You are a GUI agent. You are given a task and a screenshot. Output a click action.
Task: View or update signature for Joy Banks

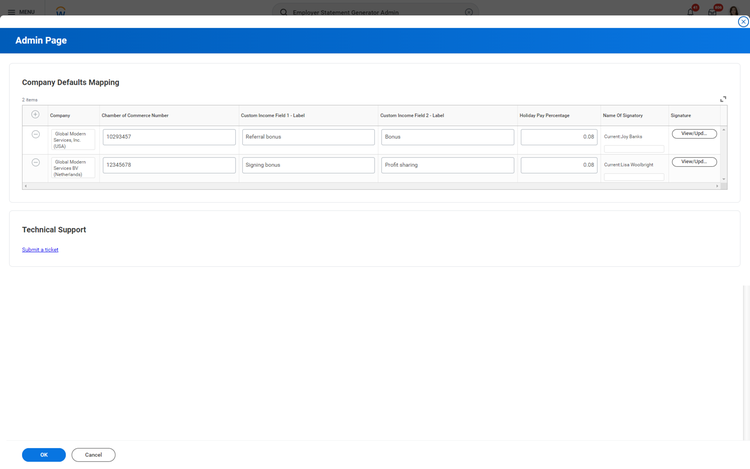pyautogui.click(x=694, y=133)
